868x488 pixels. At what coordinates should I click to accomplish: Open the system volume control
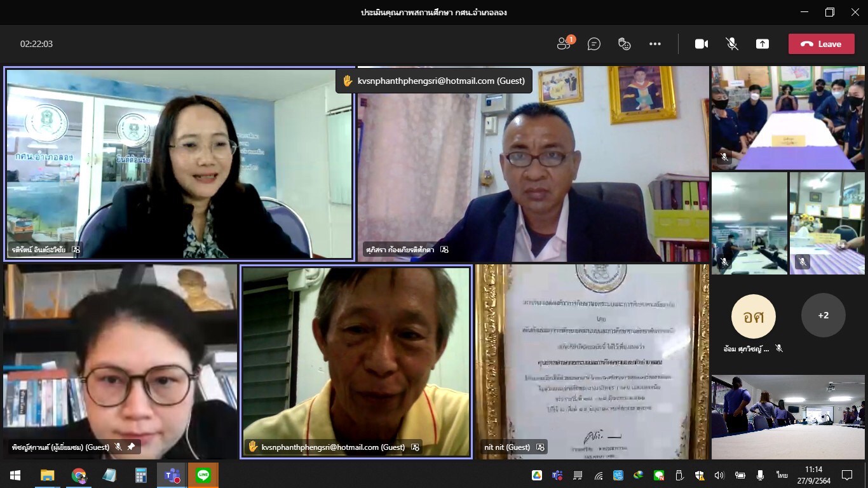[x=719, y=475]
